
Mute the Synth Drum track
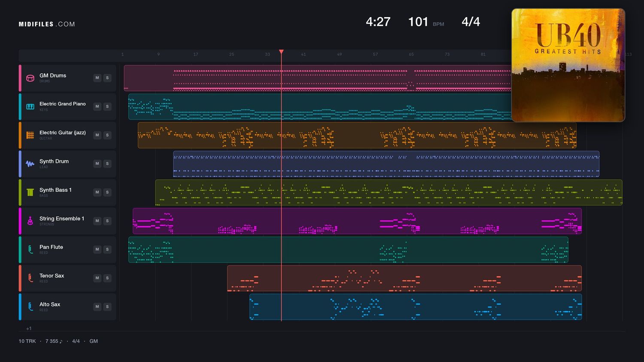[x=97, y=164]
